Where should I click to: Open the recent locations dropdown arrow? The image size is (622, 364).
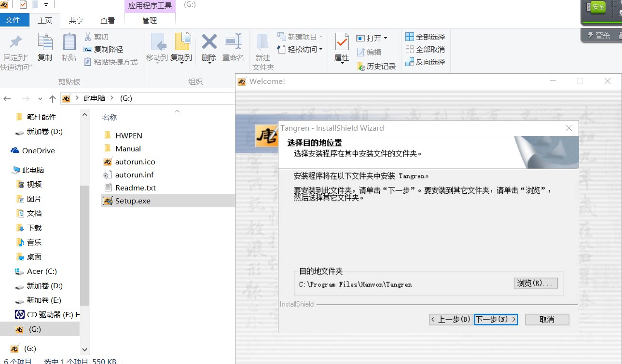click(40, 98)
